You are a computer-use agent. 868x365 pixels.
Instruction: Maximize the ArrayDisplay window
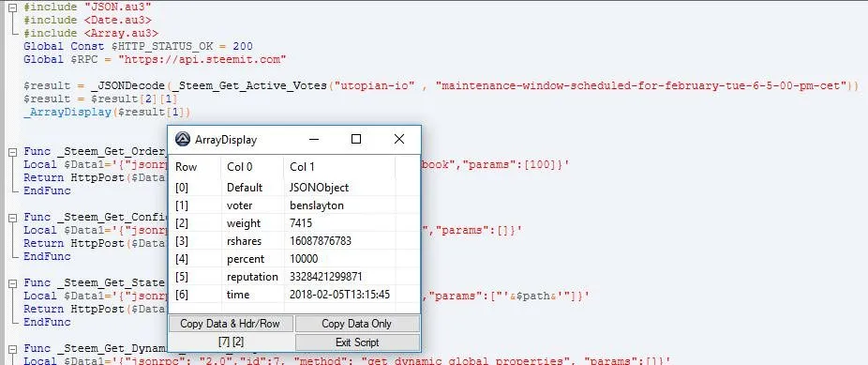click(356, 139)
